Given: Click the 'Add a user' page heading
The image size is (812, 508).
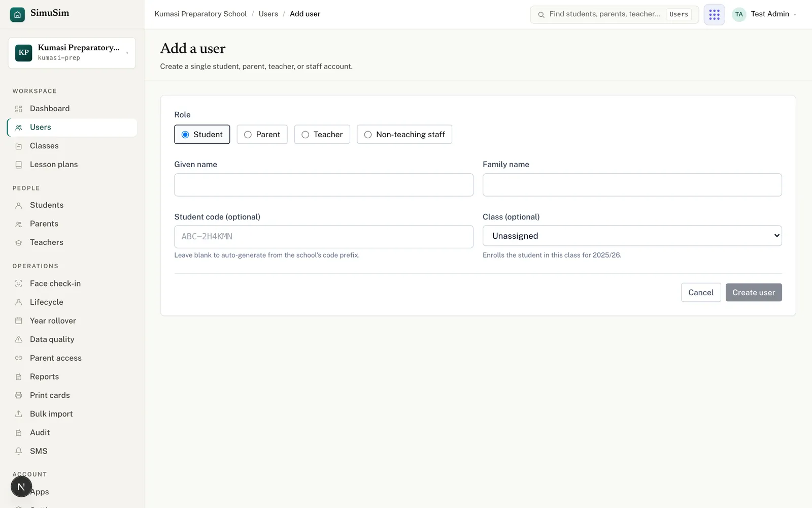Looking at the screenshot, I should 193,48.
